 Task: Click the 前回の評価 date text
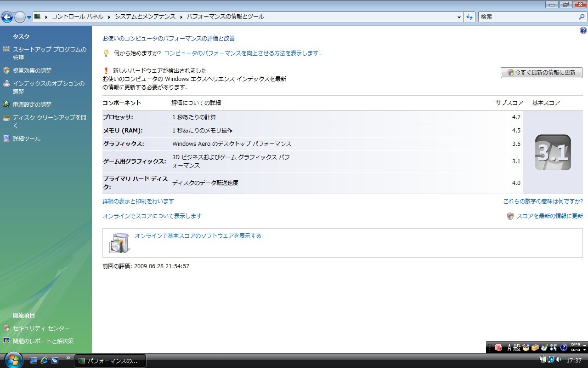[146, 266]
